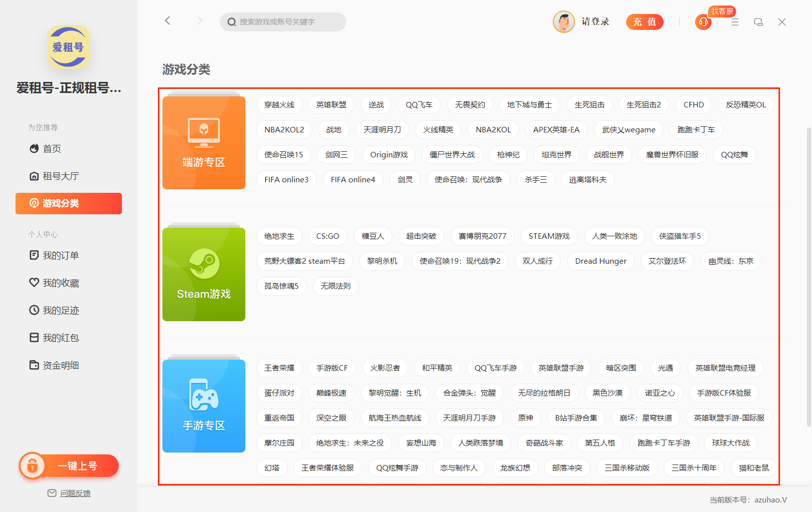Image resolution: width=812 pixels, height=512 pixels.
Task: Select 游戏分类 sidebar item
Action: pyautogui.click(x=68, y=203)
